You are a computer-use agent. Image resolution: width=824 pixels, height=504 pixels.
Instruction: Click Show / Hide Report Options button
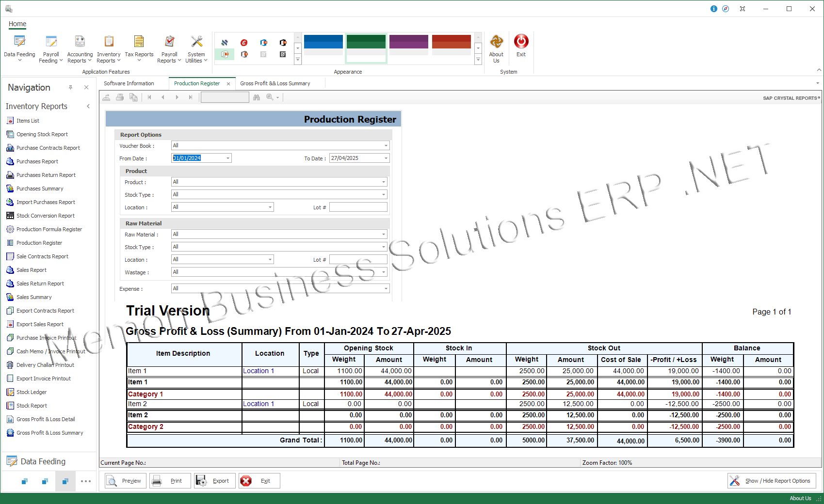[772, 481]
